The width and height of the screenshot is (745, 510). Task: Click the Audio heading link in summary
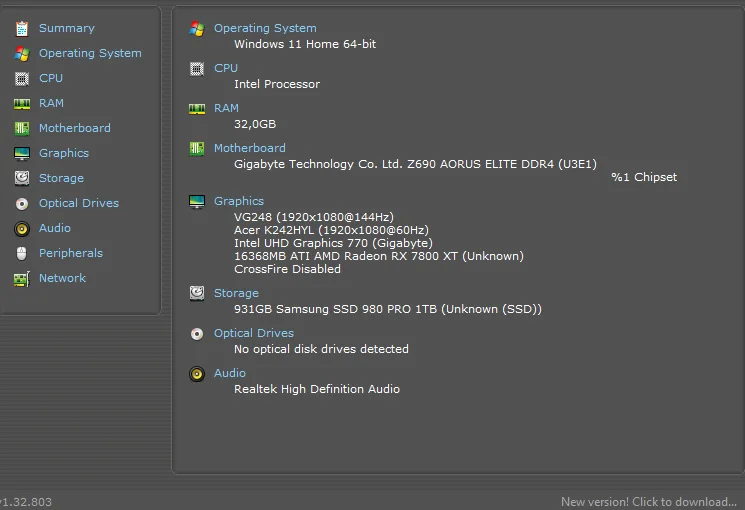tap(229, 373)
